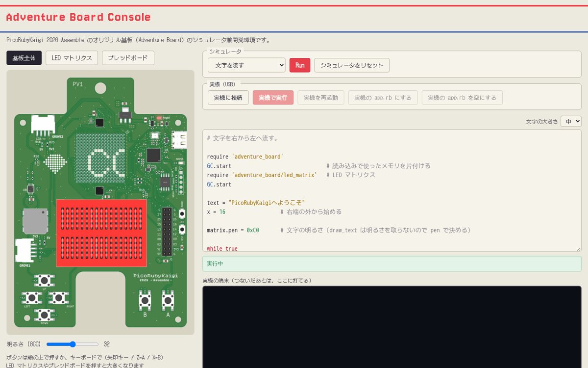Click the USB port on the board
Screen dimensions: 588x368
point(180,140)
